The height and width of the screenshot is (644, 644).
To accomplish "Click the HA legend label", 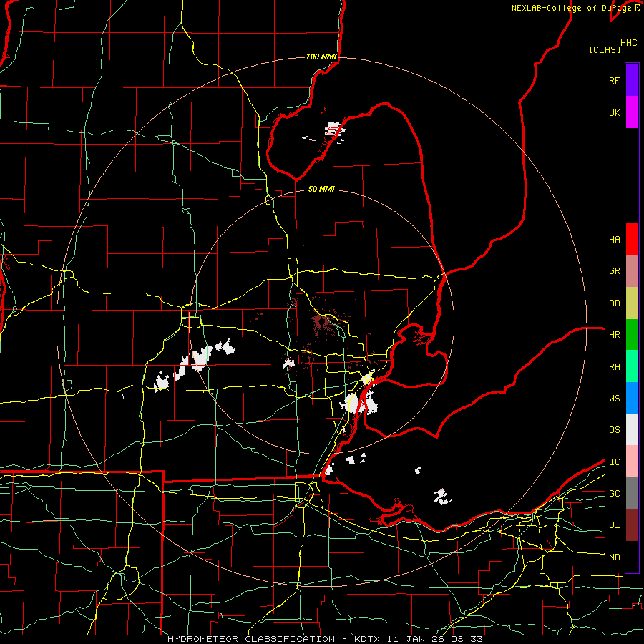I will coord(614,240).
